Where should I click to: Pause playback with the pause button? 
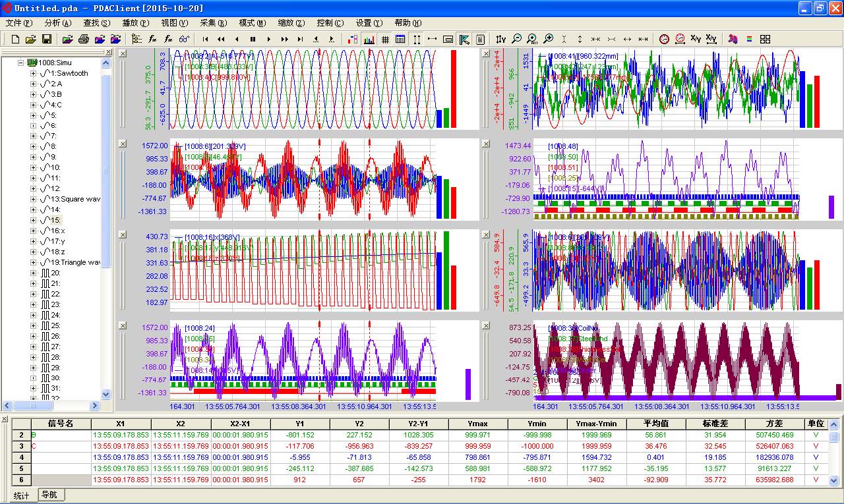coord(253,40)
